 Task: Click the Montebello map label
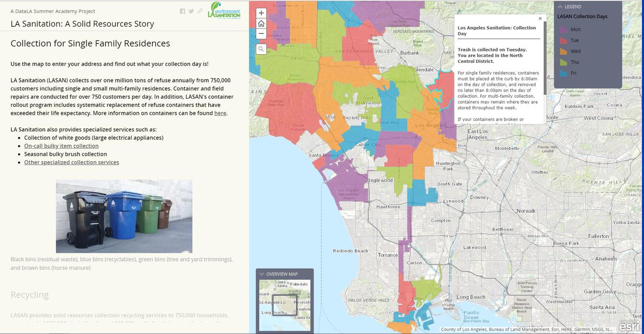[507, 148]
